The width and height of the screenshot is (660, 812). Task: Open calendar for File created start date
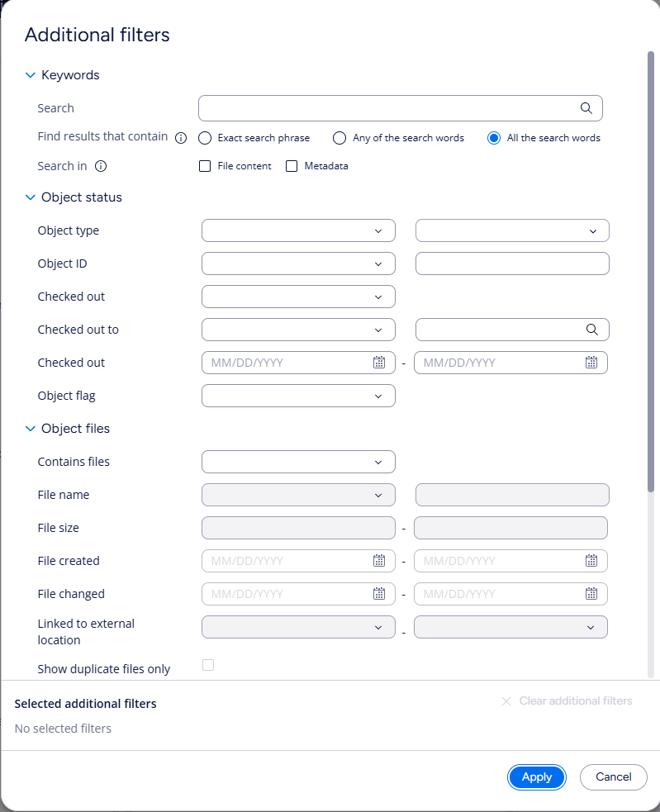(x=379, y=561)
